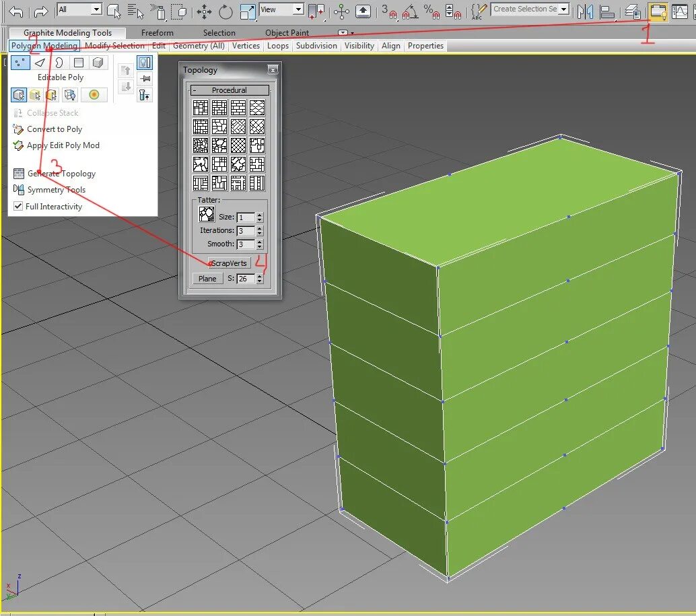Open the Polygon Modeling panel
Image resolution: width=696 pixels, height=616 pixels.
coord(44,46)
